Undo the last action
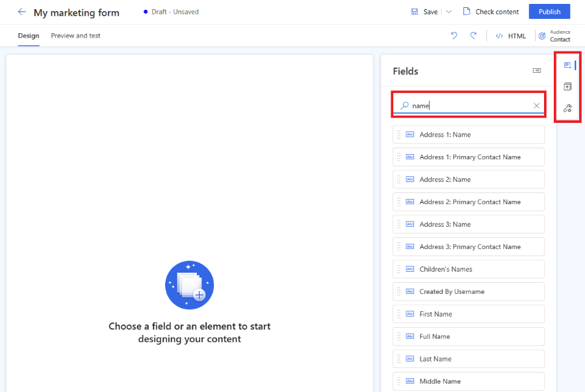The width and height of the screenshot is (585, 392). [x=454, y=36]
